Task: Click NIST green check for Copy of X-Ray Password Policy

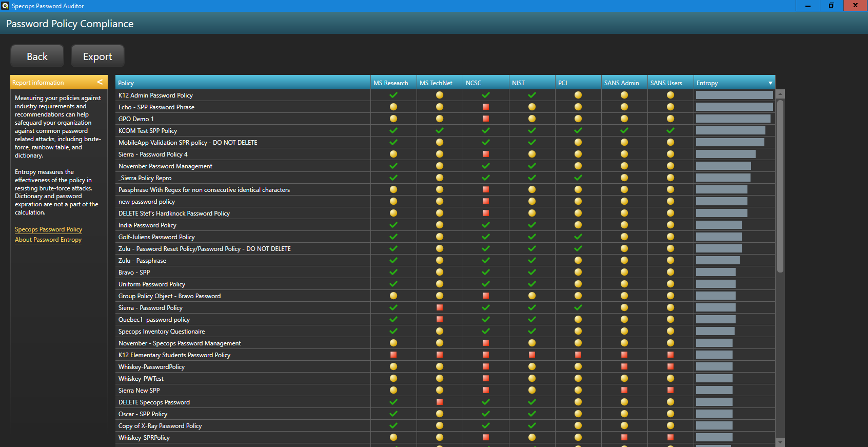Action: point(532,425)
